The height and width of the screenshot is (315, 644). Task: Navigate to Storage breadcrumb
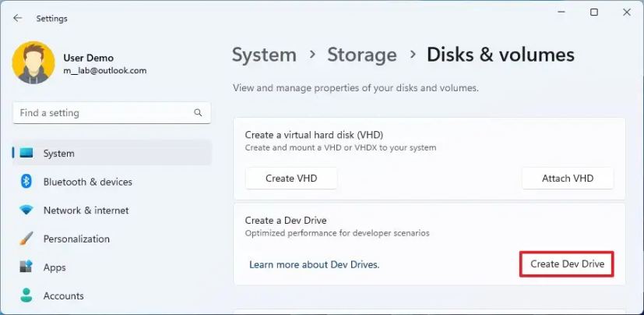(x=362, y=55)
